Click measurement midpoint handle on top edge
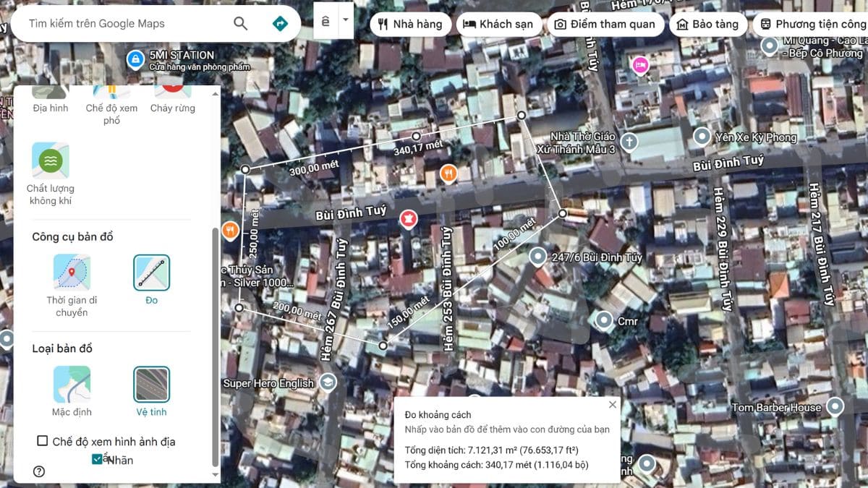Screen dimensions: 868x488 (416, 136)
